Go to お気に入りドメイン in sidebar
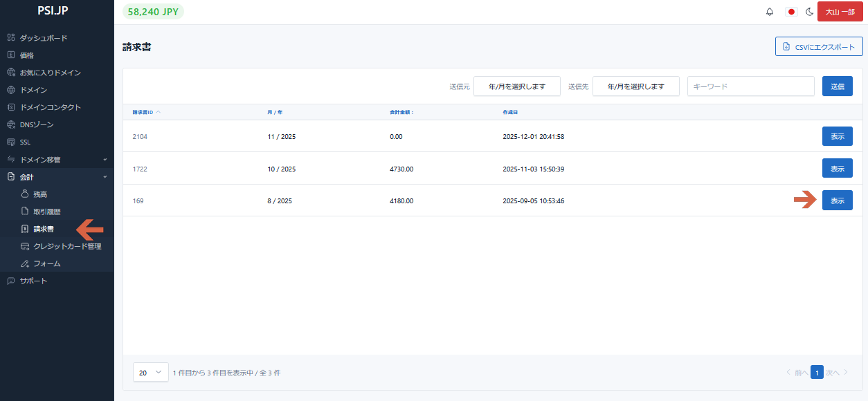Viewport: 868px width, 401px height. click(x=50, y=73)
